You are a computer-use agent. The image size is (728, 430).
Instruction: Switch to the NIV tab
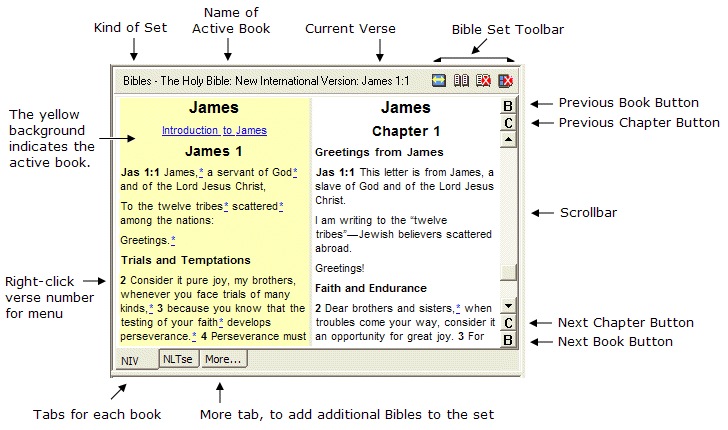point(131,360)
